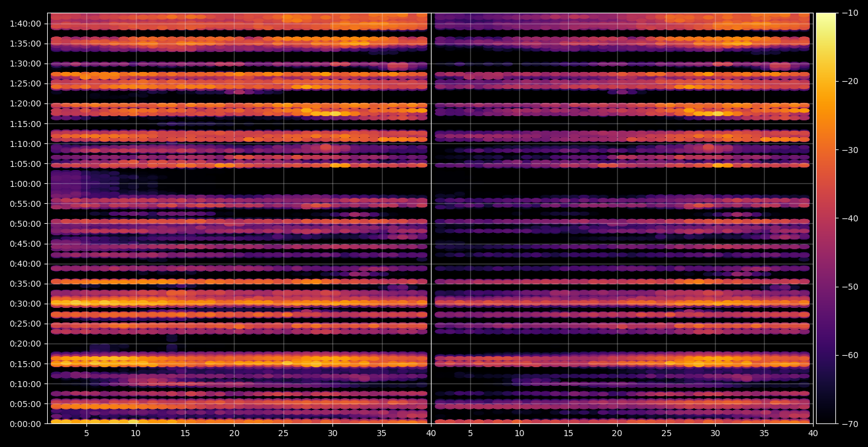Click the 0:05:00 time axis label
The image size is (868, 447).
[x=25, y=404]
